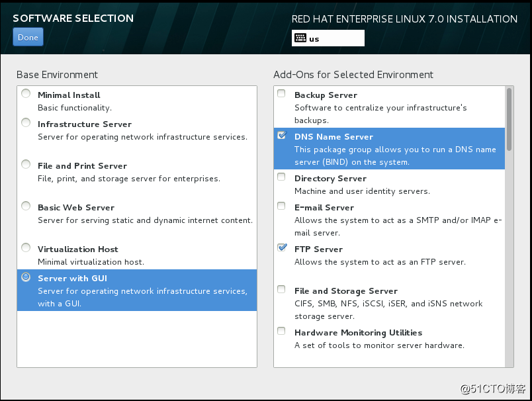Click the Add-Ons list scrollbar thumb

coord(509,119)
